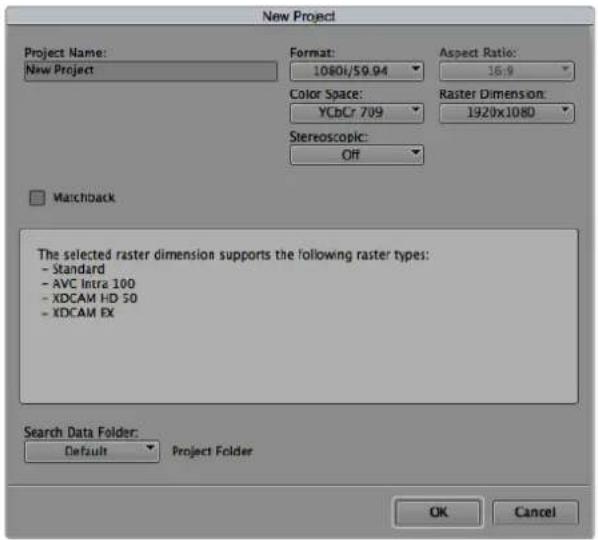
Task: Click the 'The selected raster dimension supports' text line
Action: point(233,255)
